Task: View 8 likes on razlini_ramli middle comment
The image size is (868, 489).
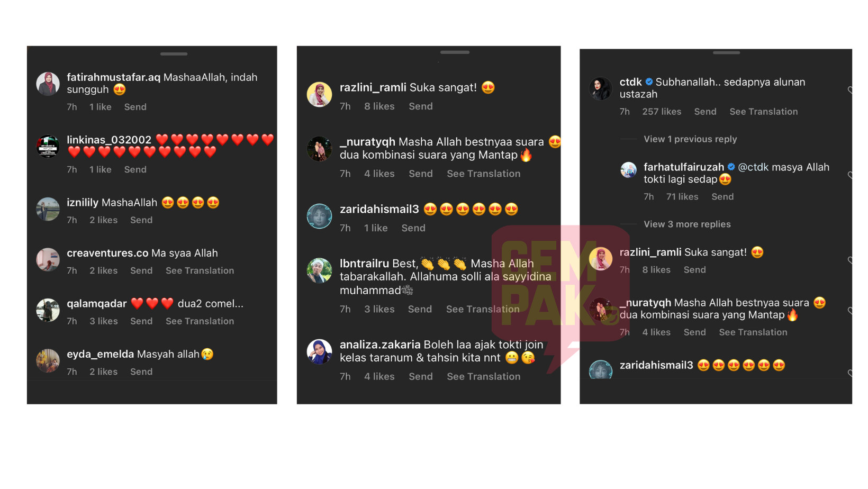Action: tap(379, 106)
